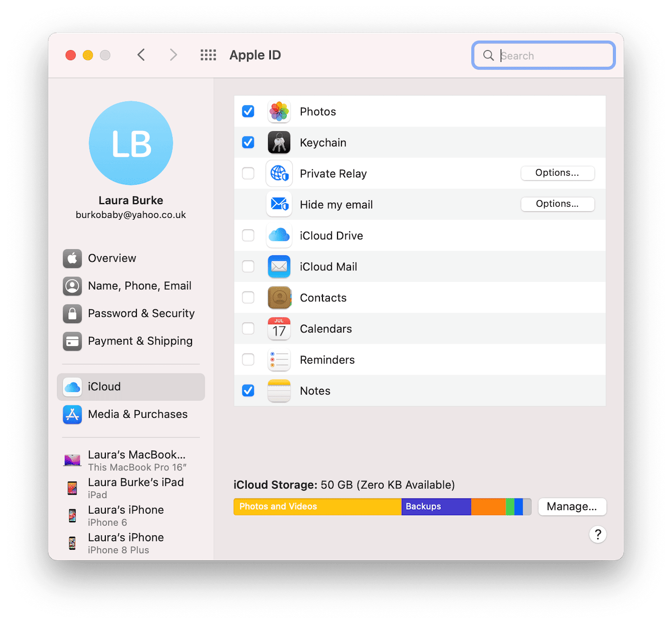Enable the iCloud Mail checkbox

tap(248, 266)
